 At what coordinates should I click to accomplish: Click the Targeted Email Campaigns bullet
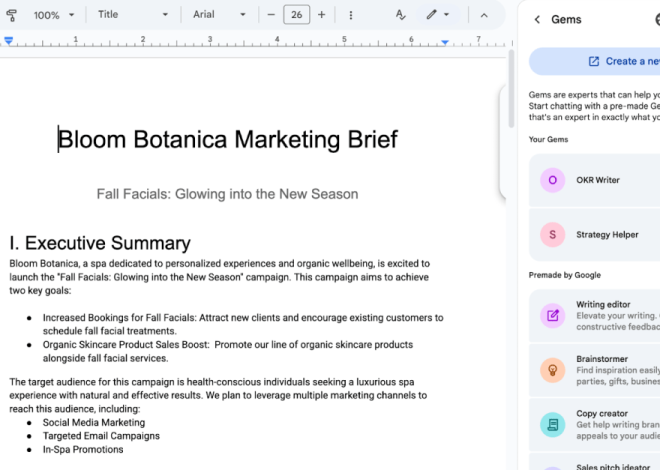point(101,436)
